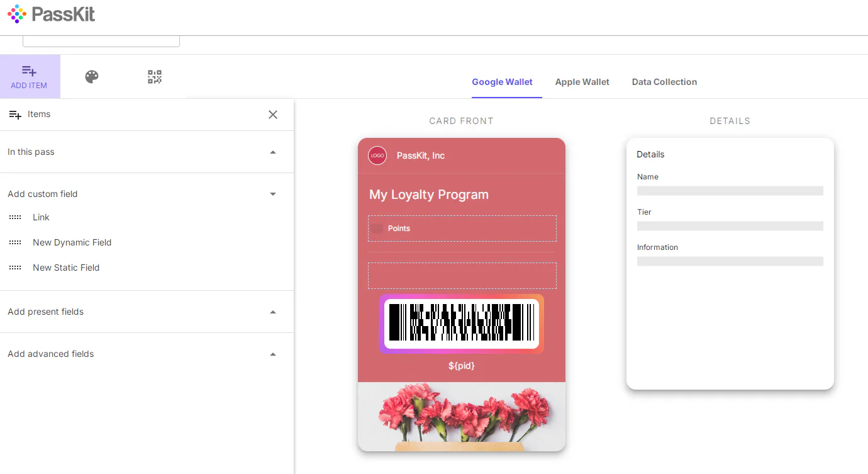Grab the Link field drag handle
Image resolution: width=868 pixels, height=474 pixels.
(15, 217)
